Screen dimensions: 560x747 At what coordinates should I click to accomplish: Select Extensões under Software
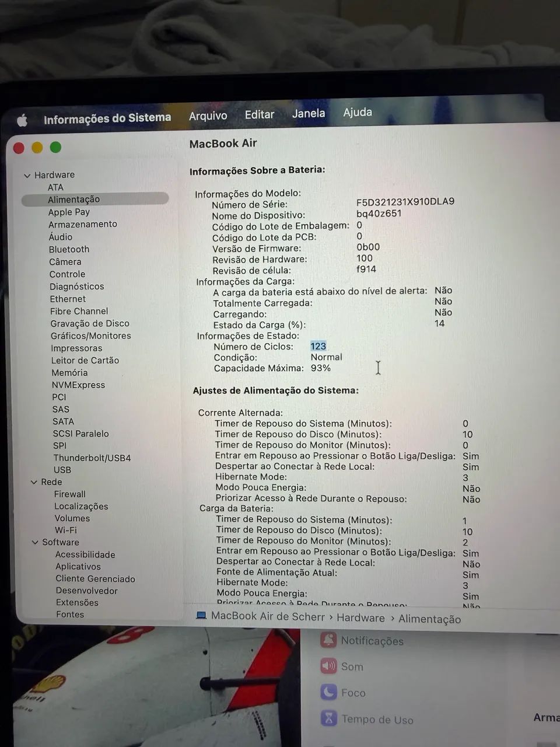click(77, 602)
